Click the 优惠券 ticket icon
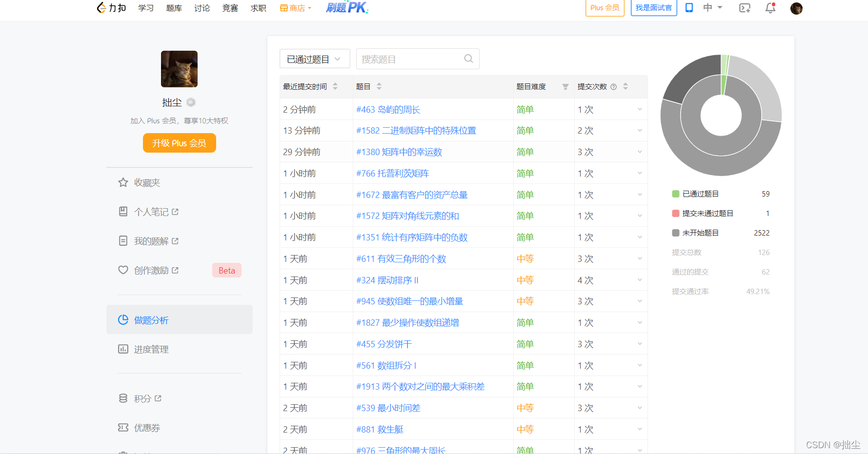This screenshot has height=454, width=868. (123, 428)
